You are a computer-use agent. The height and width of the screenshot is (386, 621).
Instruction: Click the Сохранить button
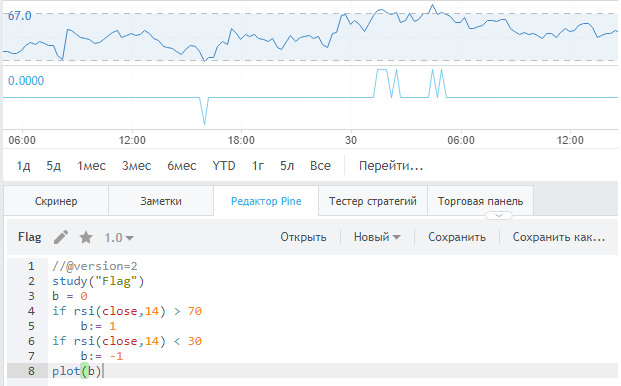pyautogui.click(x=457, y=237)
